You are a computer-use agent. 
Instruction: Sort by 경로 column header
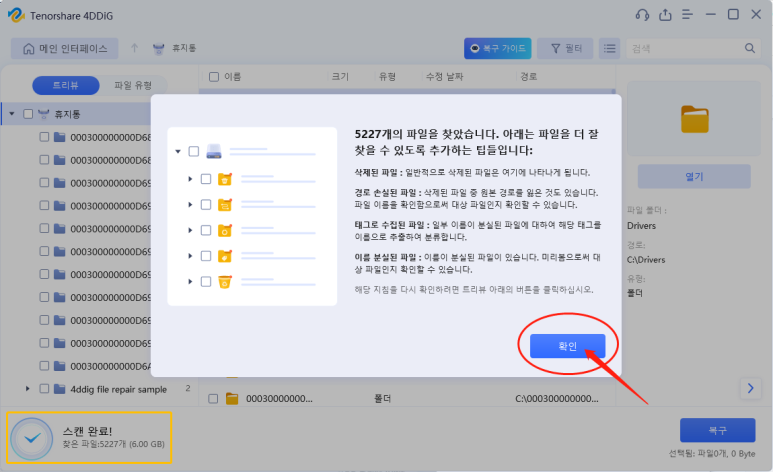tap(528, 77)
